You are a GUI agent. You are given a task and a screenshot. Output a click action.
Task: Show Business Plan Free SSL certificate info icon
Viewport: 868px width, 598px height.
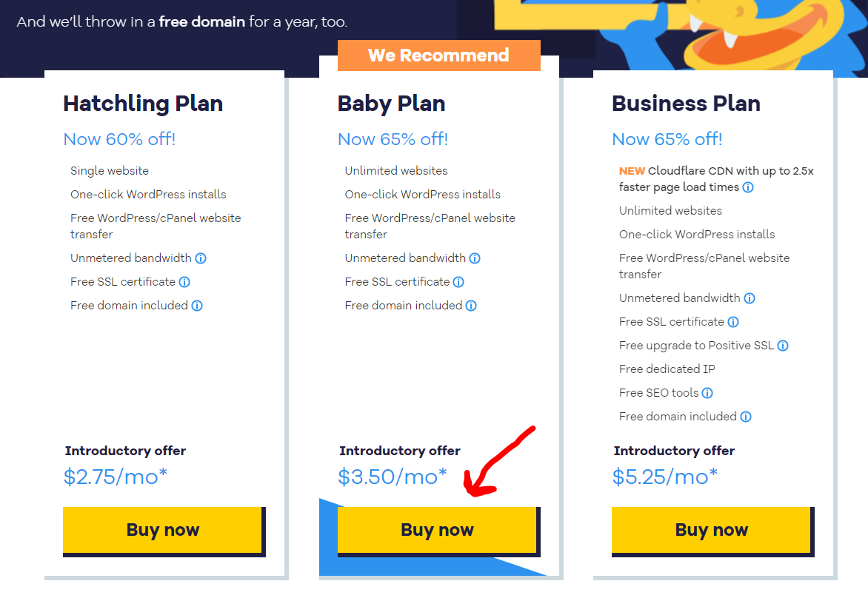point(733,322)
